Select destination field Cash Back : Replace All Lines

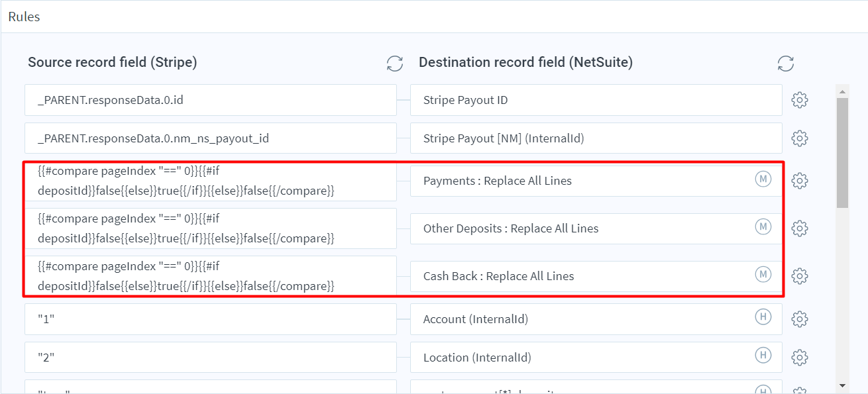pos(596,276)
